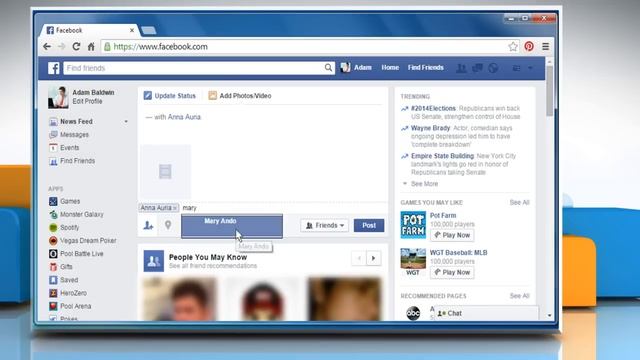Click the add location pin icon

click(x=168, y=225)
